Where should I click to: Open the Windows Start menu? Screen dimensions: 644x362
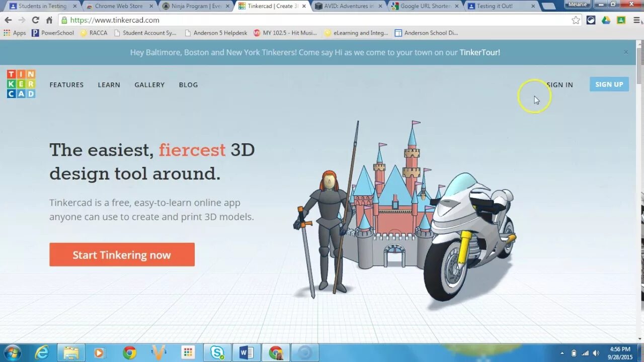(x=12, y=352)
